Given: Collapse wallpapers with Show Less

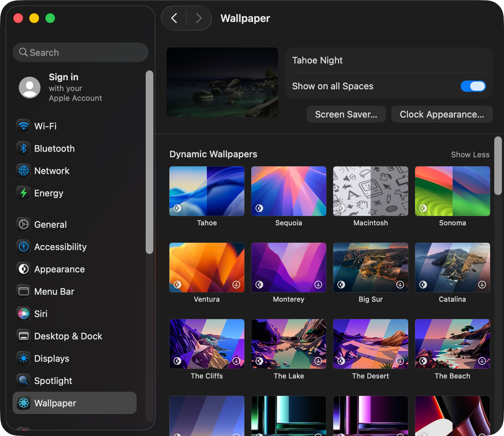Looking at the screenshot, I should 470,155.
